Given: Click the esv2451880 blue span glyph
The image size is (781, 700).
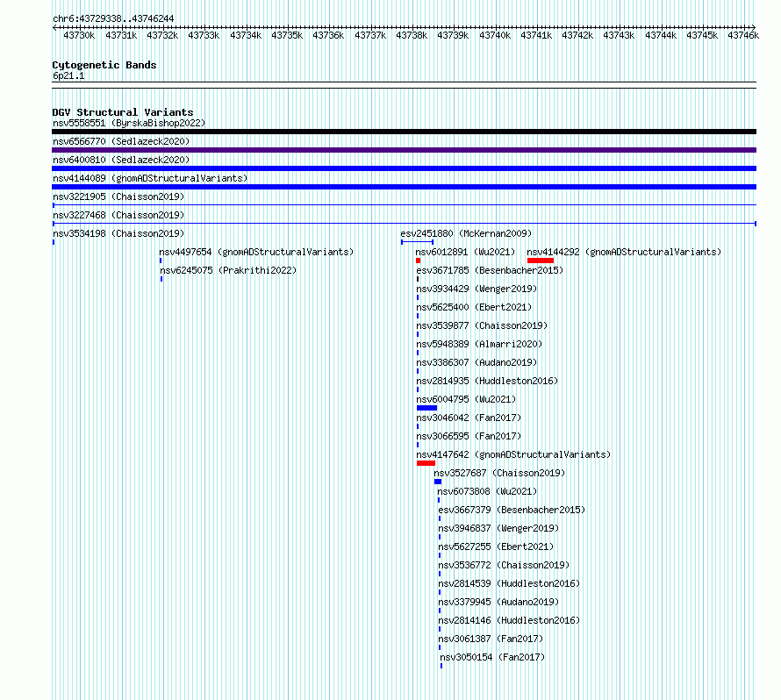Looking at the screenshot, I should [x=417, y=242].
